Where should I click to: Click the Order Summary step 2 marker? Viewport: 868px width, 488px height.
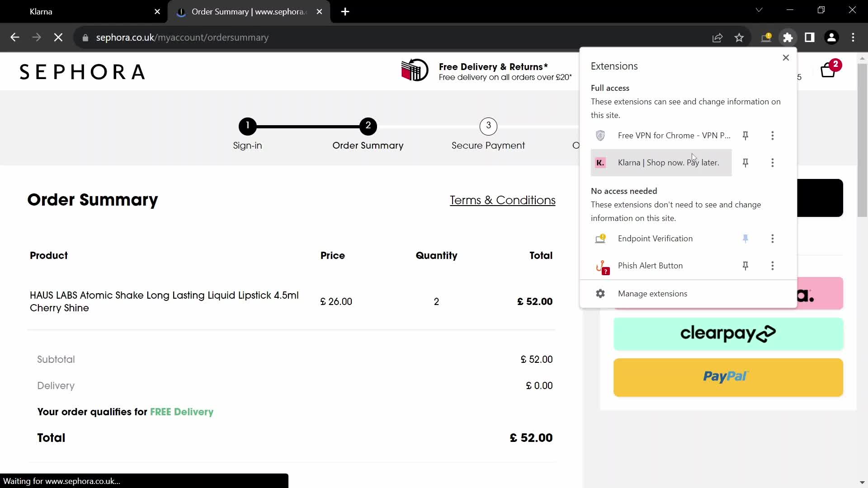[x=368, y=127]
